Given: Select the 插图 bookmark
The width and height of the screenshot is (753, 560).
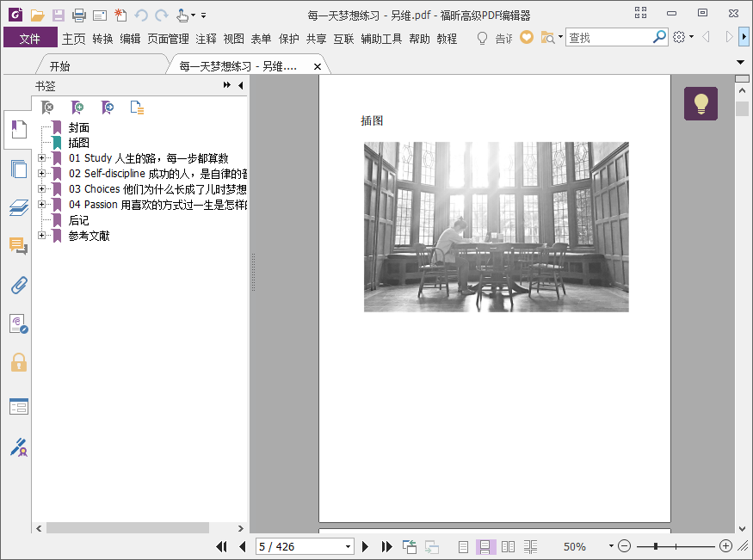Looking at the screenshot, I should click(79, 143).
